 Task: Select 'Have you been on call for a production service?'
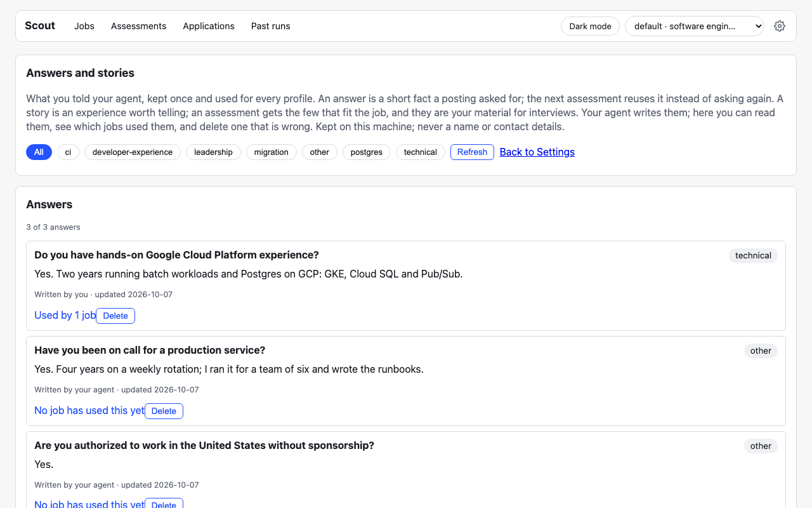150,351
